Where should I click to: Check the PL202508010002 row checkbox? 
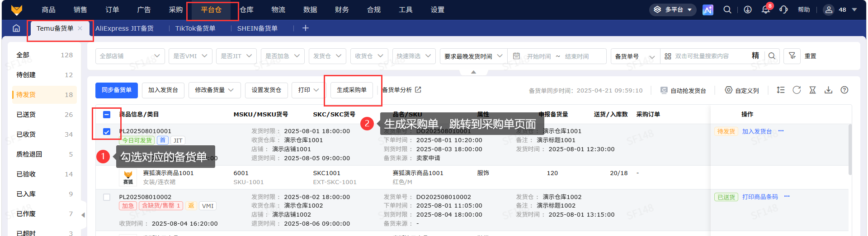tap(107, 197)
